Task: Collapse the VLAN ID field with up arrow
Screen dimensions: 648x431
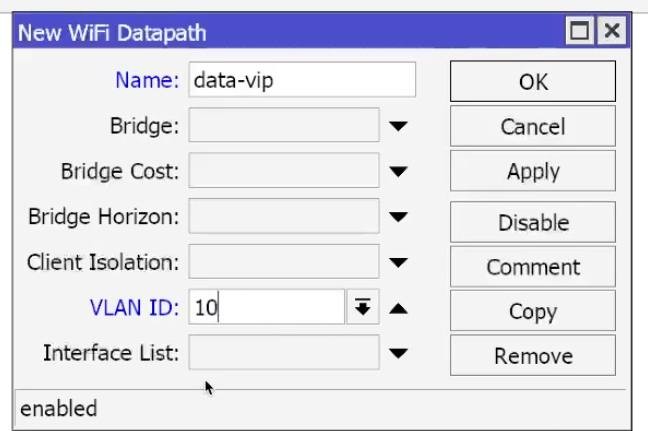Action: pos(398,308)
